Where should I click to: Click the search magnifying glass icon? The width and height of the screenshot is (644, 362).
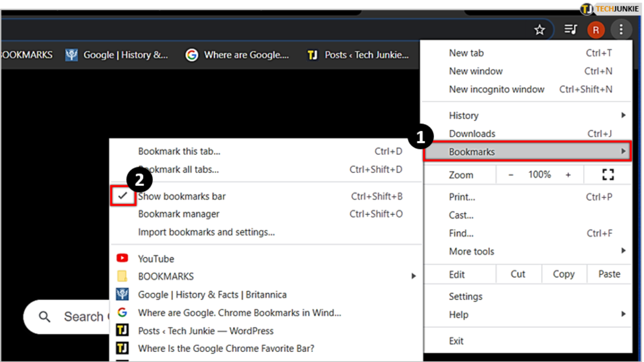tap(44, 317)
